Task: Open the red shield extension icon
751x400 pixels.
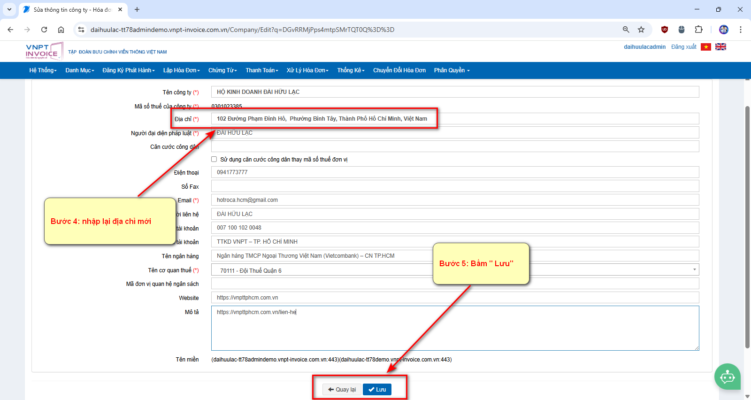Action: click(x=664, y=30)
